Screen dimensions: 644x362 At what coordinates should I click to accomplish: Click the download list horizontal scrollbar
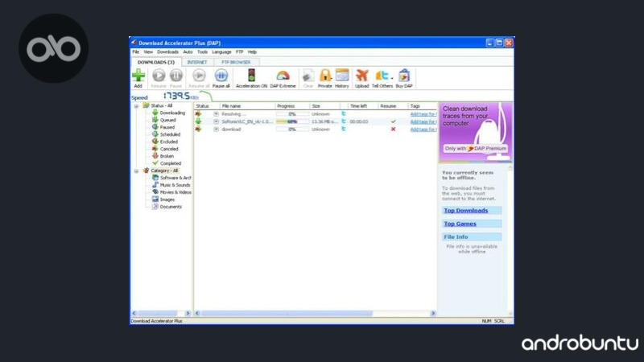pos(287,314)
